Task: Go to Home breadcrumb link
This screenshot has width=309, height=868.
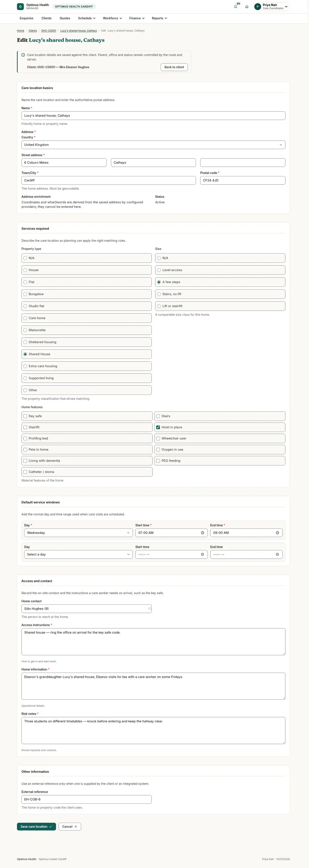Action: [x=21, y=31]
